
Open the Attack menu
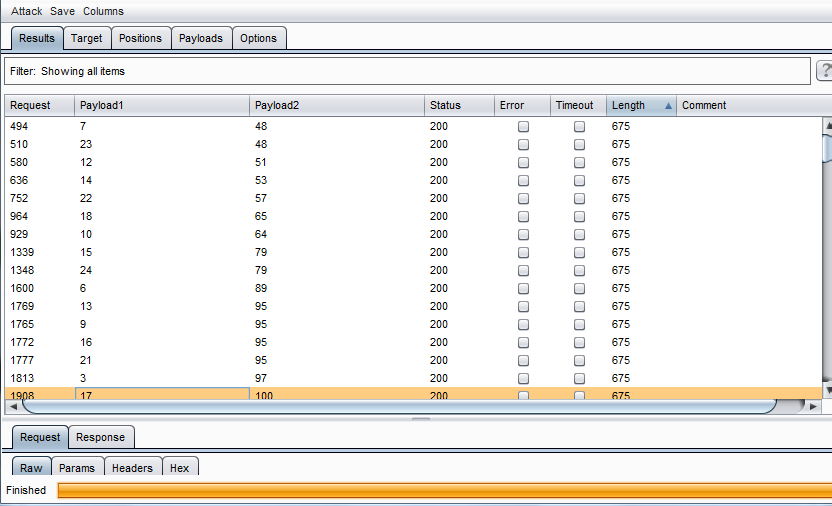click(27, 11)
